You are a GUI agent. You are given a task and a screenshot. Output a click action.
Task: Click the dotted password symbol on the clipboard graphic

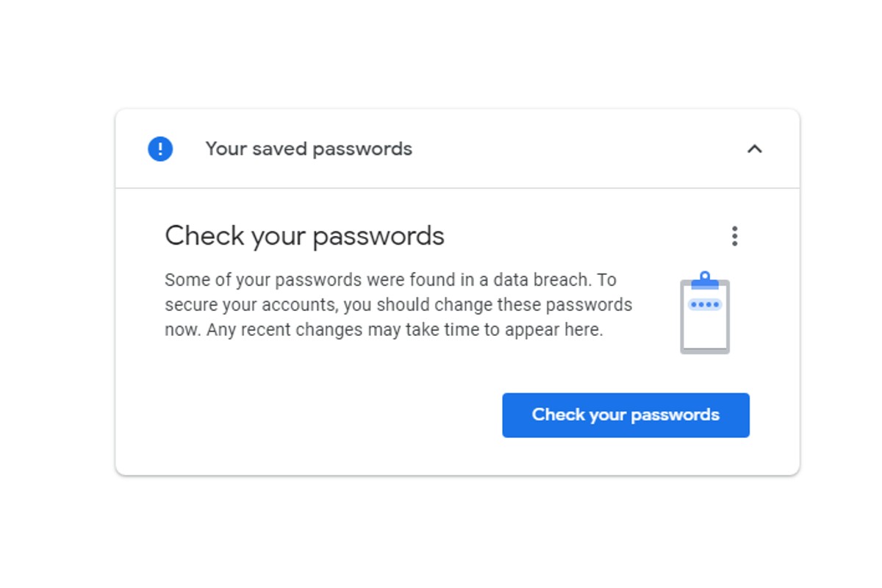pos(705,304)
